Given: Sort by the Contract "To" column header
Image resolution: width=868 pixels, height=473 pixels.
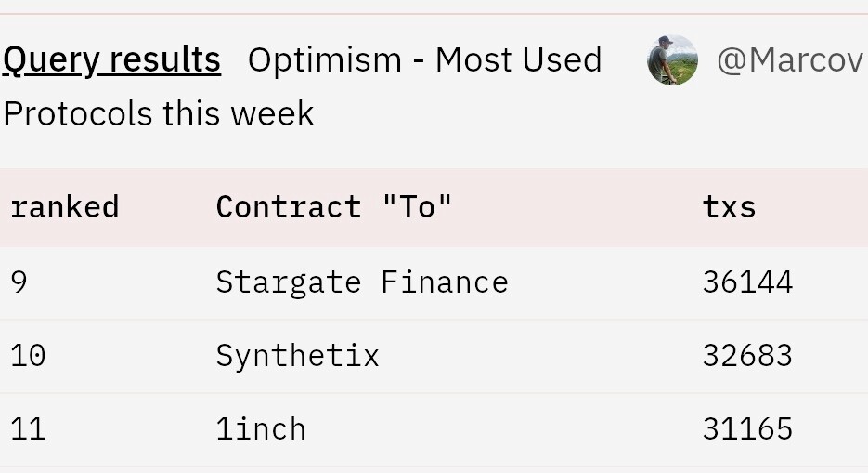Looking at the screenshot, I should 334,207.
